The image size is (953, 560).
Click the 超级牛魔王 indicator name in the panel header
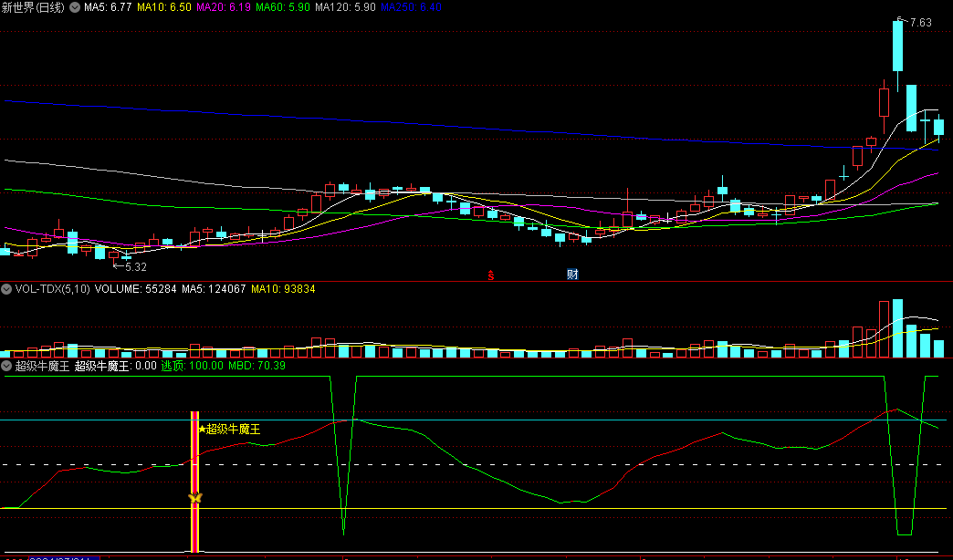pos(42,366)
